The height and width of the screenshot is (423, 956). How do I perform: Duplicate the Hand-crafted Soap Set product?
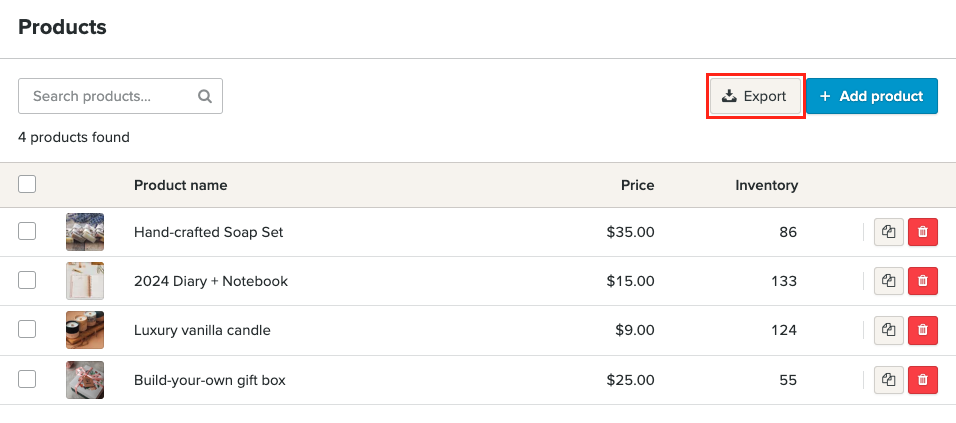[888, 232]
